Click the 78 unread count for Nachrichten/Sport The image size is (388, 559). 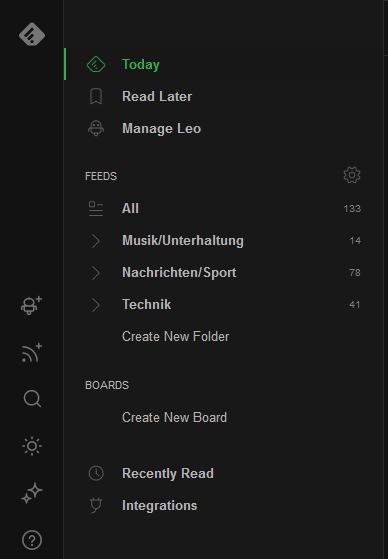pyautogui.click(x=355, y=273)
